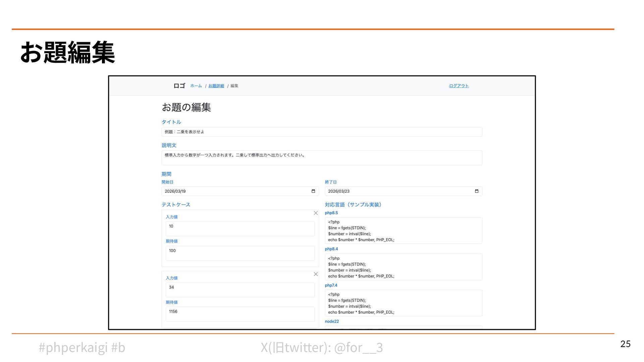The image size is (644, 362).
Task: Remove second test case with X icon
Action: point(315,274)
